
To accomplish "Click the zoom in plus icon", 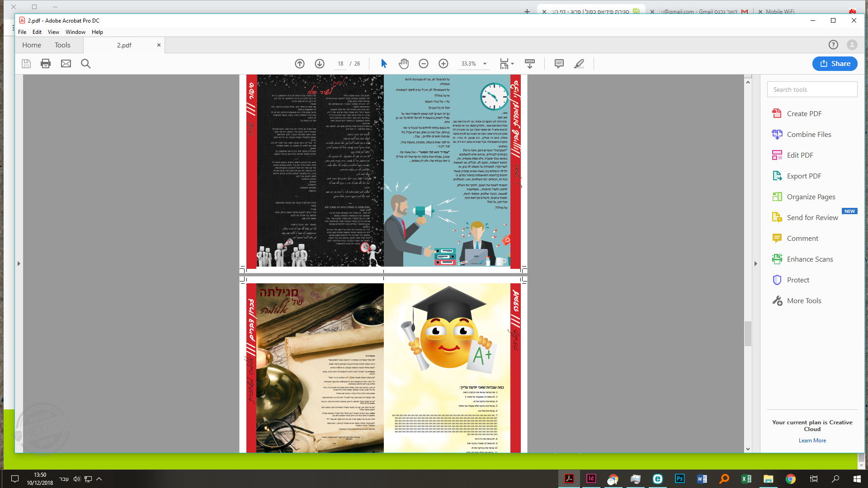I will pos(443,64).
